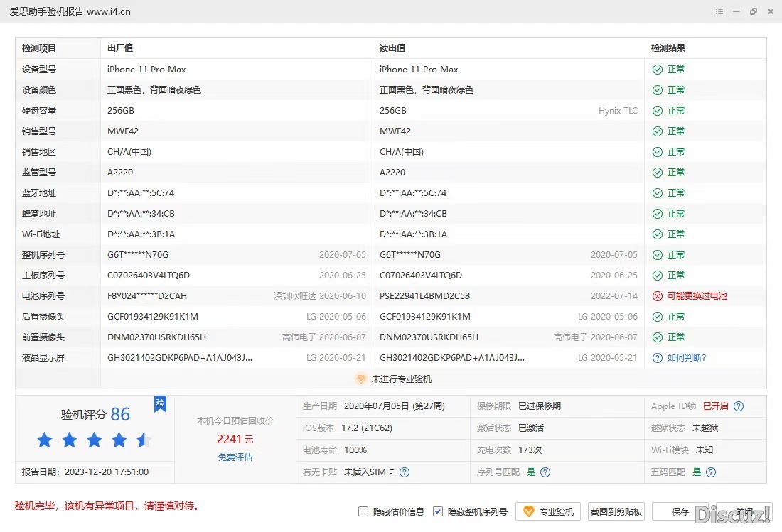782x532 pixels.
Task: Click the green check icon for 销售地区
Action: [x=658, y=152]
